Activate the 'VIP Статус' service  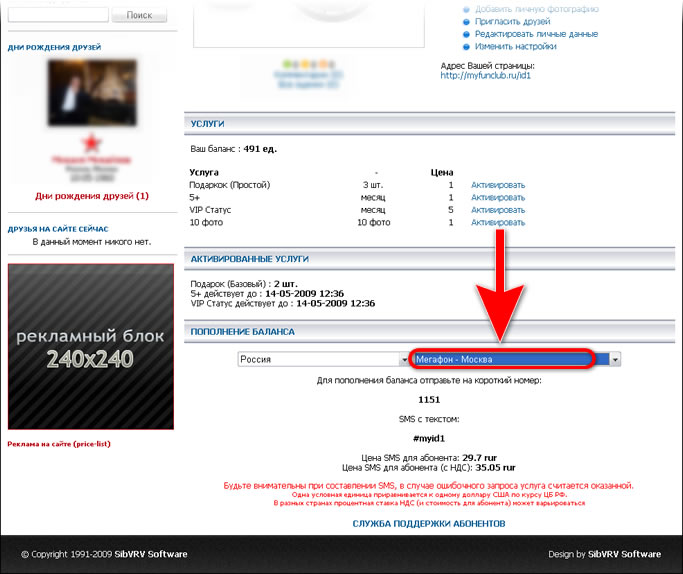[498, 210]
